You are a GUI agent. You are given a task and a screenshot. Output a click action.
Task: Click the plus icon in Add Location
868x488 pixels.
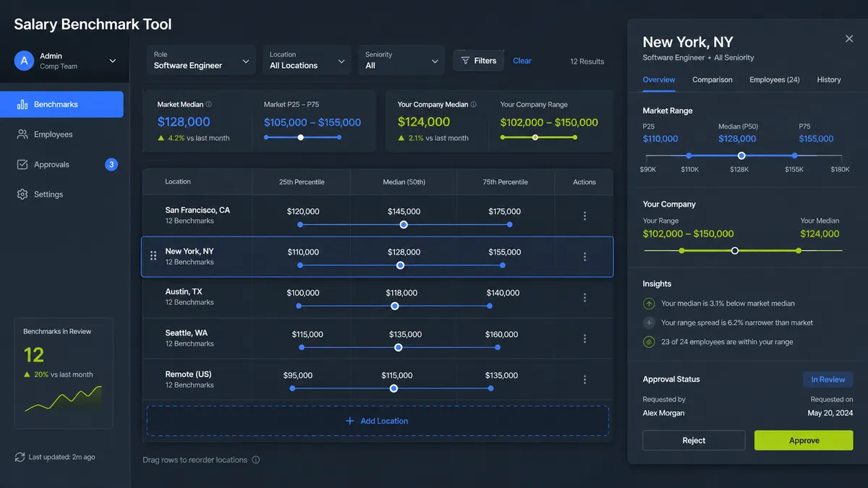coord(350,421)
